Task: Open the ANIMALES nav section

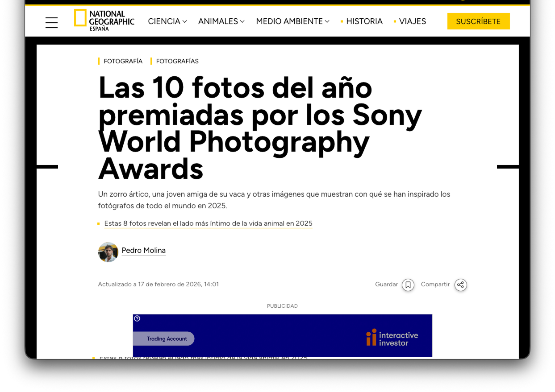Action: click(x=218, y=21)
